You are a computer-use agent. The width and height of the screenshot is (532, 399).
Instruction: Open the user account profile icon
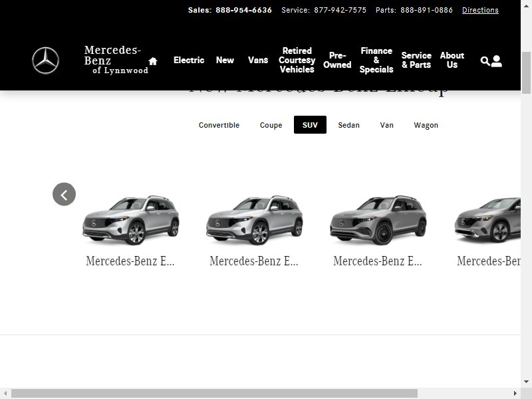[x=496, y=61]
